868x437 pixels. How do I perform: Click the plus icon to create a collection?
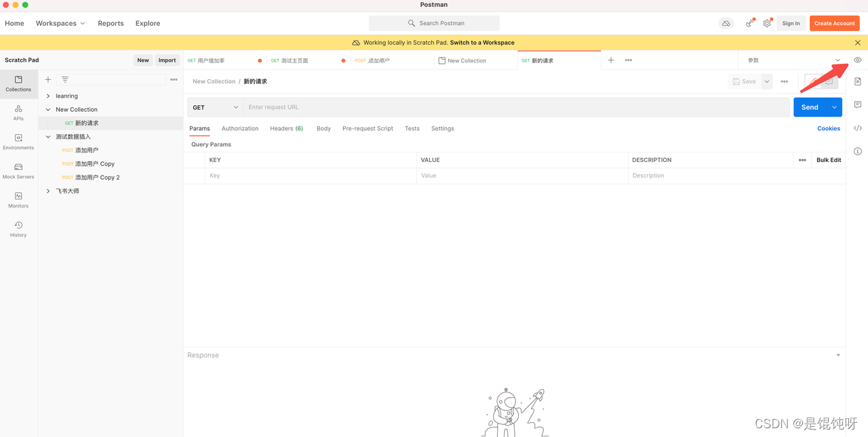point(48,80)
